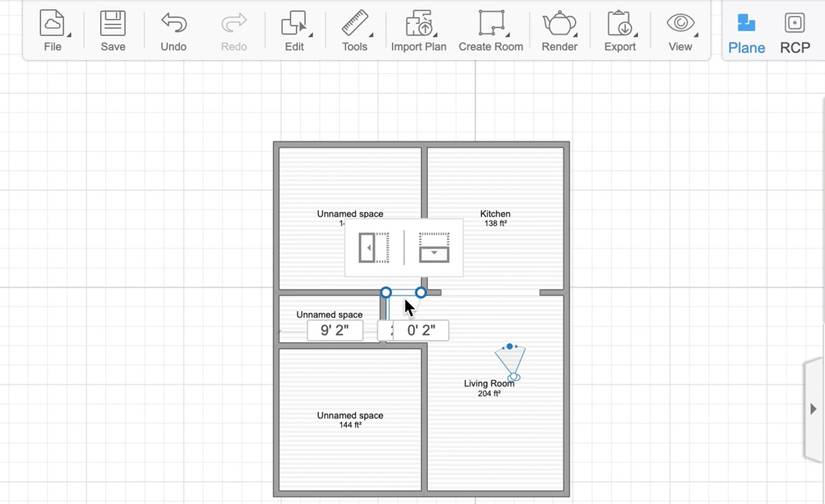825x504 pixels.
Task: Click the Save floppy disk icon
Action: pyautogui.click(x=113, y=24)
